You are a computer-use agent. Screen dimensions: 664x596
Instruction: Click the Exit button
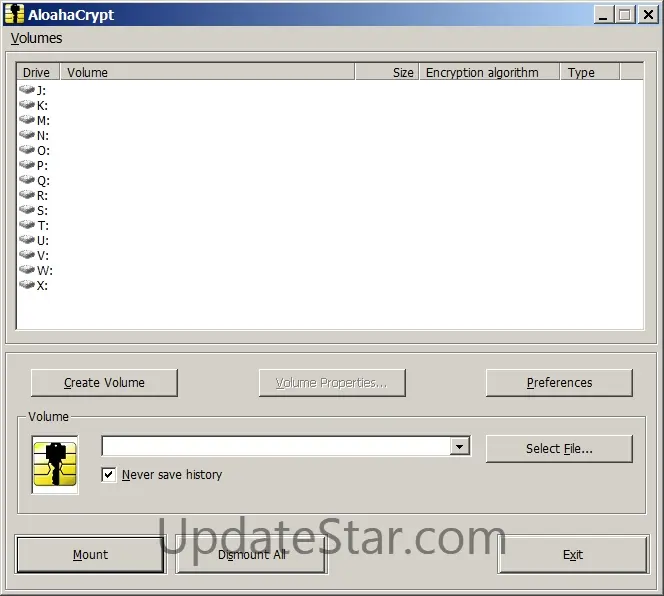[573, 554]
